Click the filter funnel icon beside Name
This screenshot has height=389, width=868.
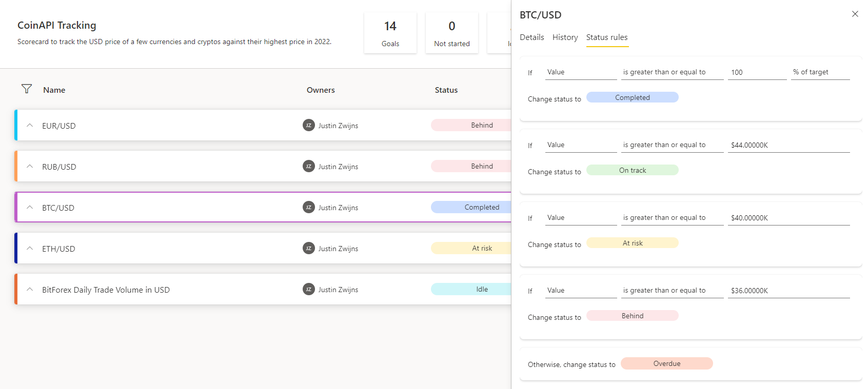pos(27,89)
